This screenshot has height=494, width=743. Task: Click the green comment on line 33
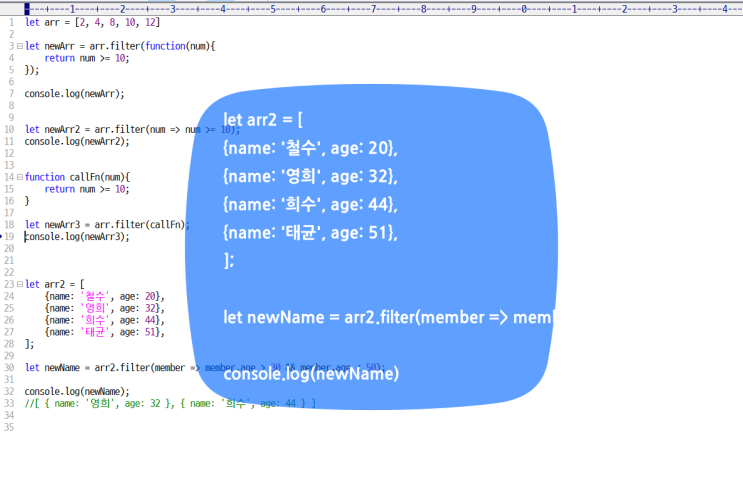tap(170, 403)
